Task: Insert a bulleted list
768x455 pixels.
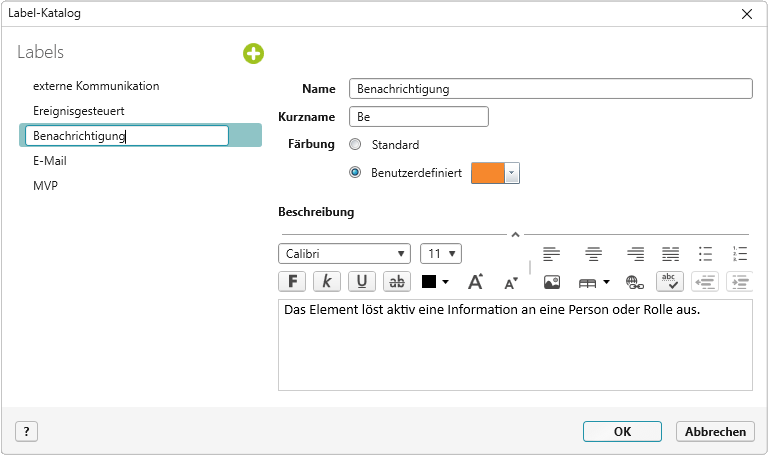Action: [705, 254]
